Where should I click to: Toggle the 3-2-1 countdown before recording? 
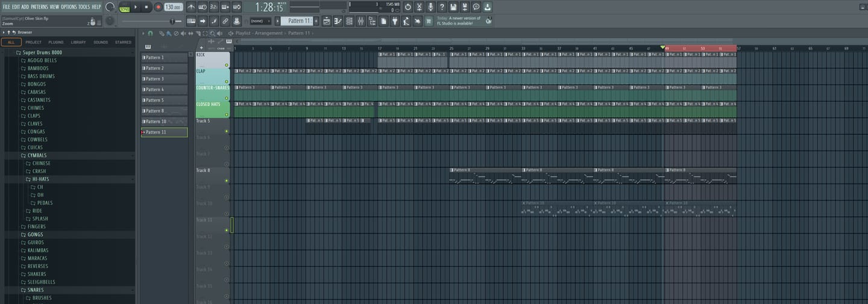[213, 7]
